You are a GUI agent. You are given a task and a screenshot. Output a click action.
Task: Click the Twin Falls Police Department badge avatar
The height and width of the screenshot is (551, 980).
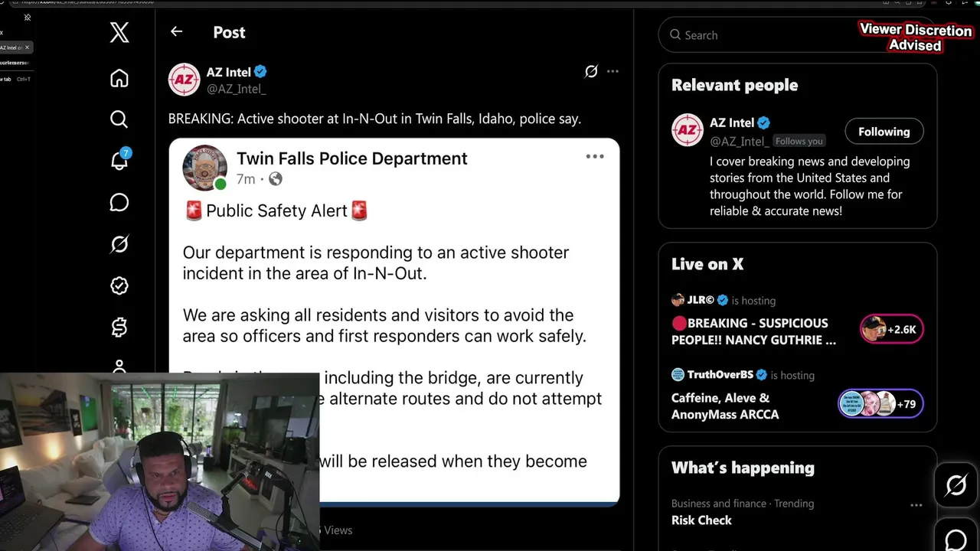coord(204,167)
